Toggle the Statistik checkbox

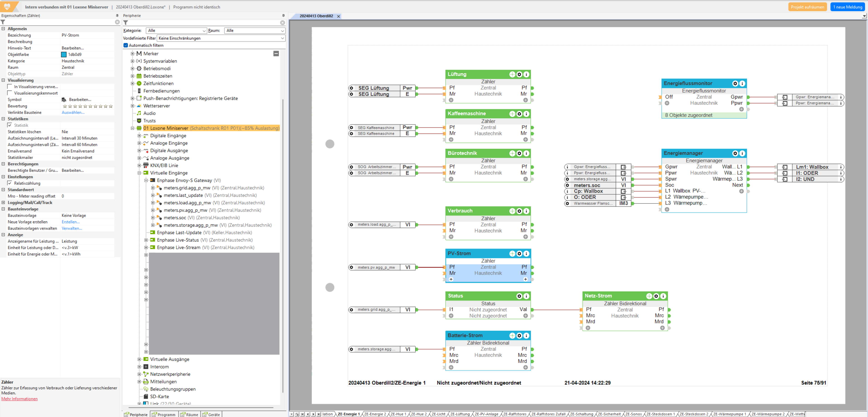pyautogui.click(x=10, y=125)
